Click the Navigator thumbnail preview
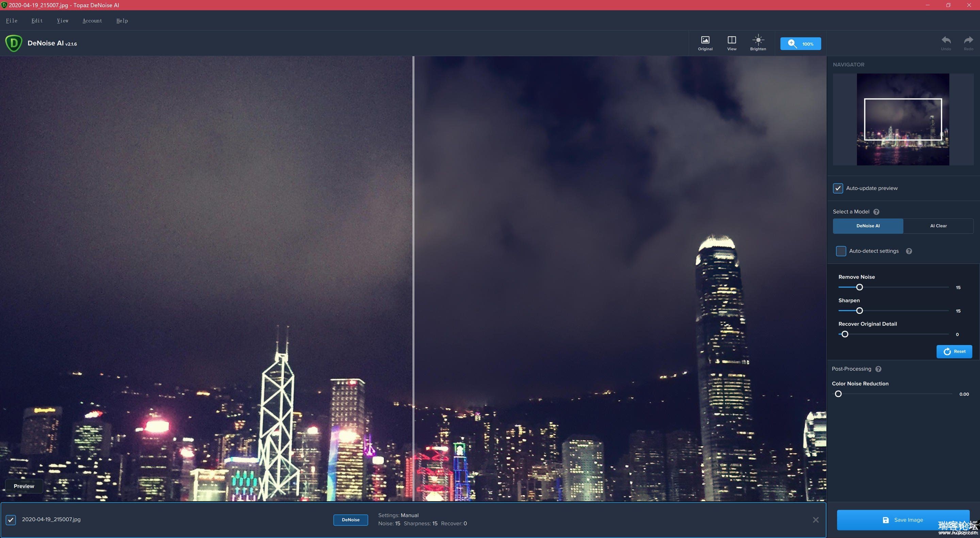Viewport: 980px width, 538px height. pos(902,119)
